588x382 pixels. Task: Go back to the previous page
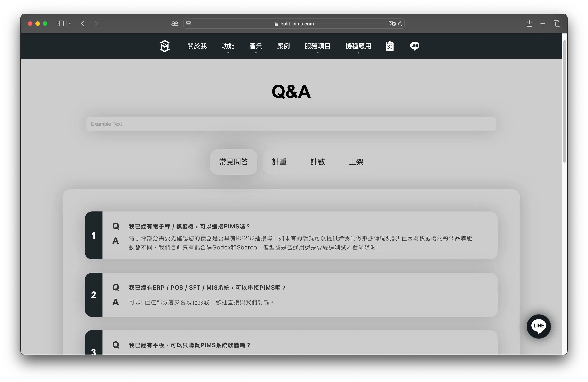click(x=83, y=23)
